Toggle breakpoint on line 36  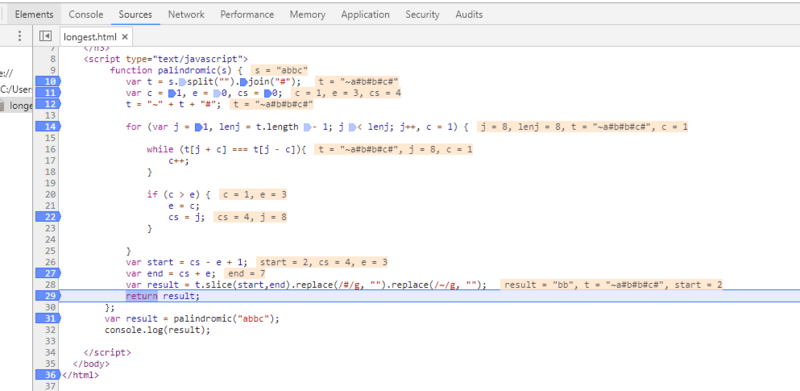48,375
